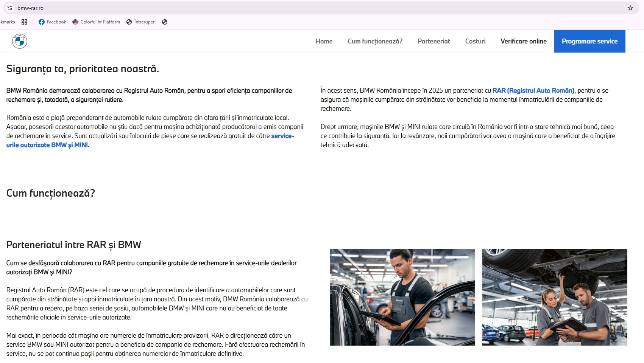Go to the Home menu item
This screenshot has height=363, width=644.
[324, 41]
